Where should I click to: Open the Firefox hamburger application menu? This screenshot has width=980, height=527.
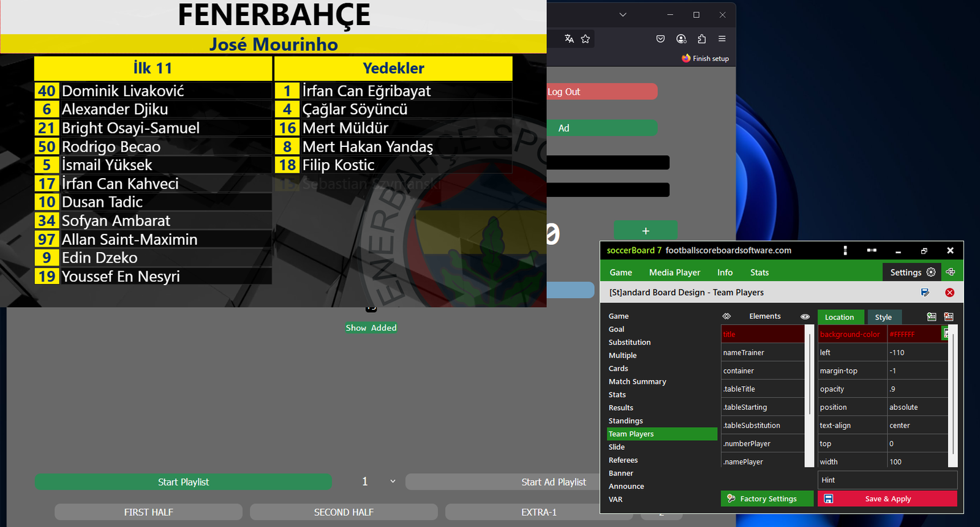[722, 39]
